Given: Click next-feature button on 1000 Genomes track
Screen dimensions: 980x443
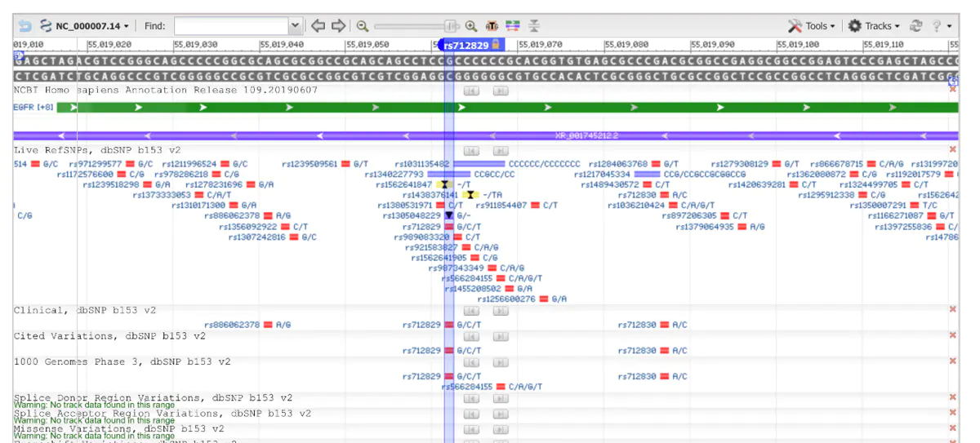Looking at the screenshot, I should [501, 361].
